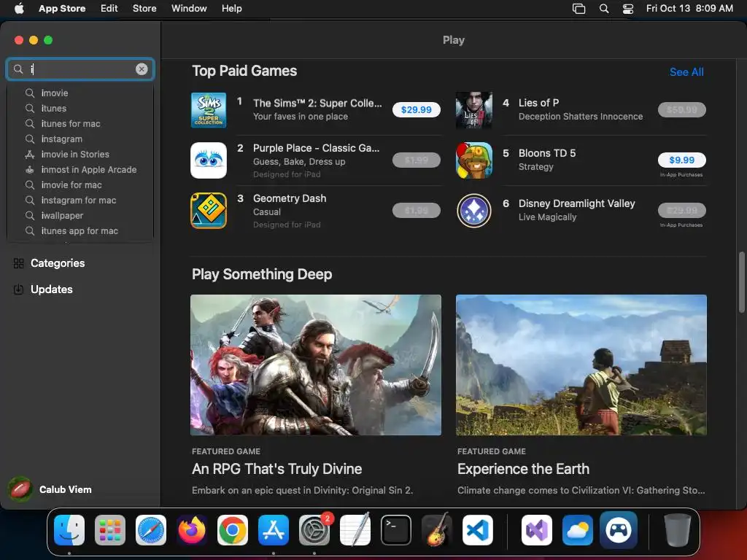Open the Weather app in Dock
Image resolution: width=747 pixels, height=560 pixels.
click(578, 530)
